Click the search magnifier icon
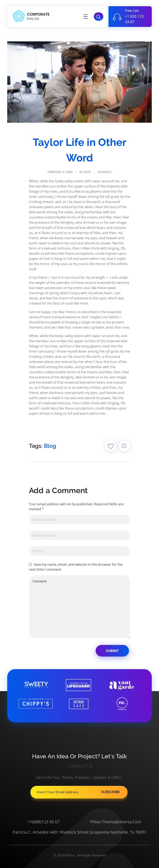 (x=98, y=17)
